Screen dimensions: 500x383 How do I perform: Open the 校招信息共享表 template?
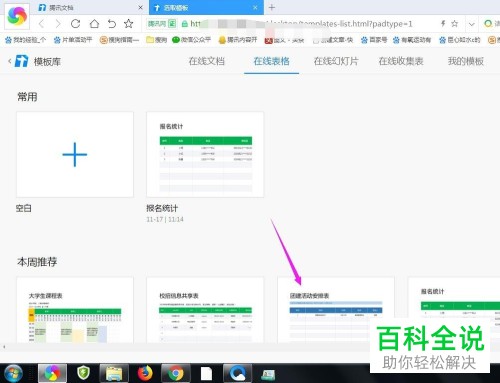click(x=205, y=310)
